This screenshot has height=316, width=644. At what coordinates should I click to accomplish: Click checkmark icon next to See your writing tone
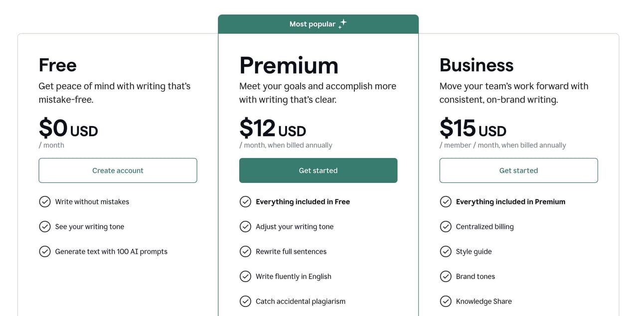[x=45, y=226]
